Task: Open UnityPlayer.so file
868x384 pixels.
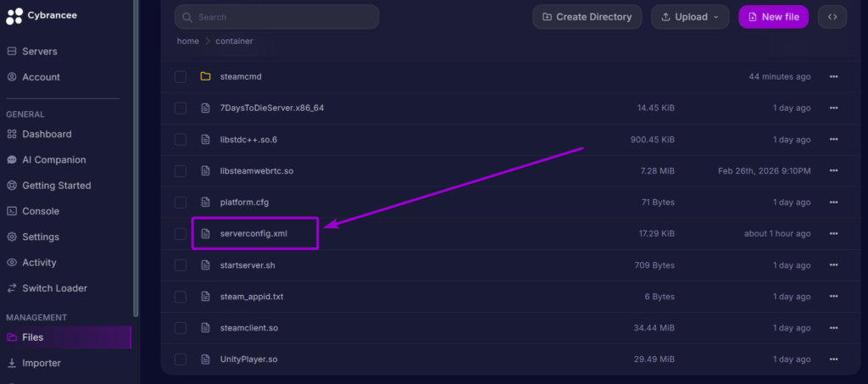Action: pyautogui.click(x=248, y=359)
